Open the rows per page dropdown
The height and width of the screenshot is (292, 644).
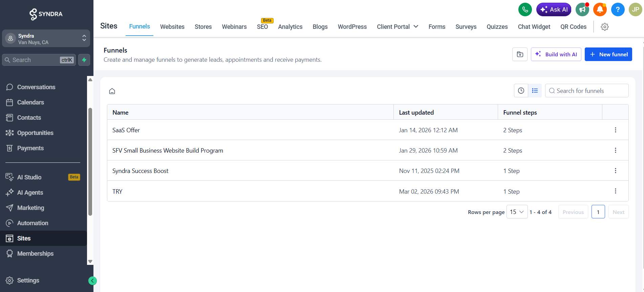[517, 212]
